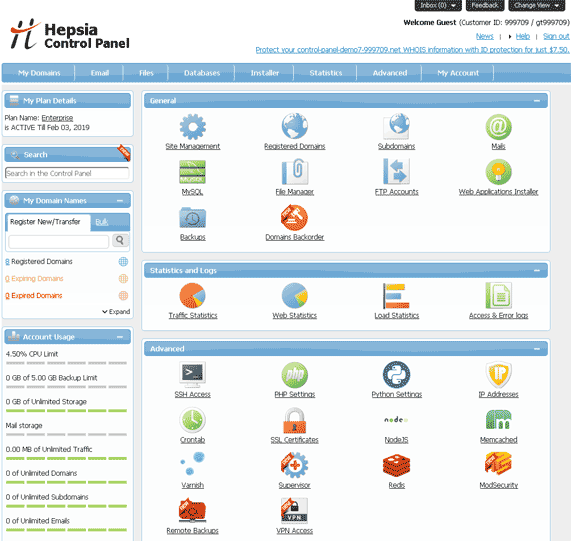Open the File Manager paperclip icon
The width and height of the screenshot is (571, 541).
click(295, 171)
